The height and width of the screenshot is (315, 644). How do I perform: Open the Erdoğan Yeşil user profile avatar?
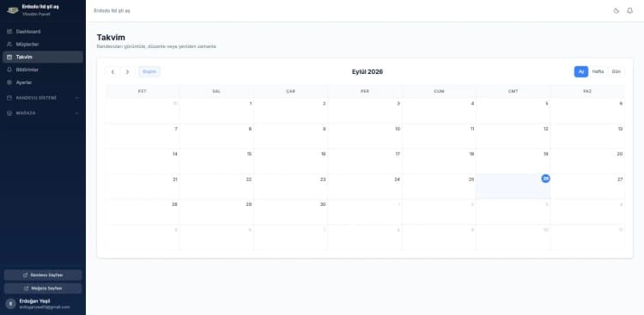[10, 304]
